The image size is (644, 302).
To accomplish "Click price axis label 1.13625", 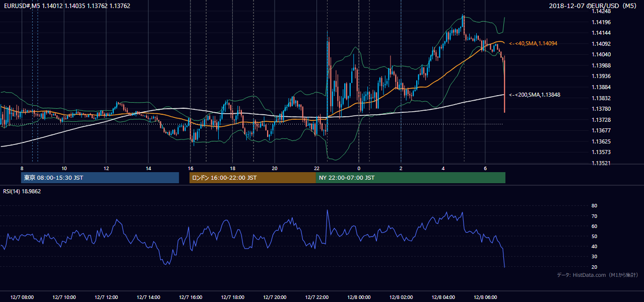I will 601,141.
